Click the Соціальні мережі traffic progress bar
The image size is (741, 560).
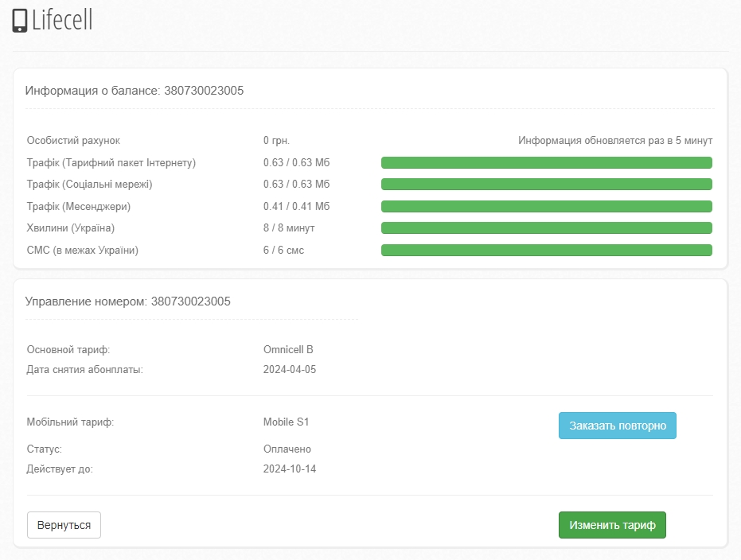(546, 185)
